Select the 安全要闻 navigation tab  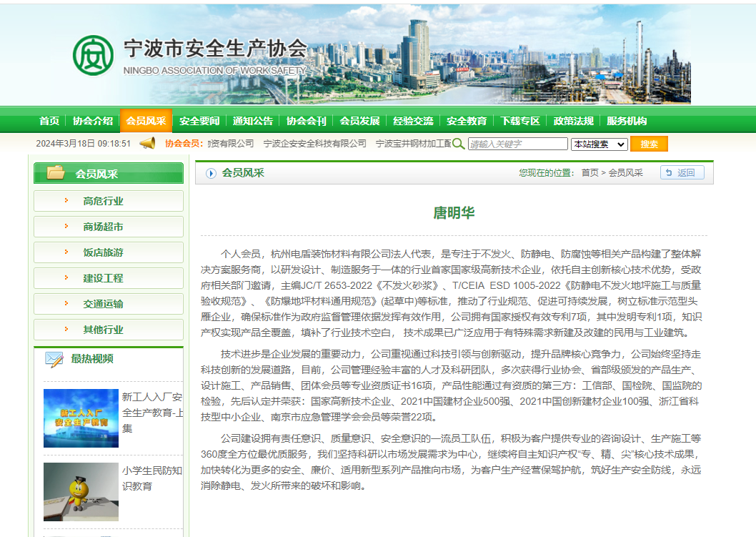pos(199,121)
